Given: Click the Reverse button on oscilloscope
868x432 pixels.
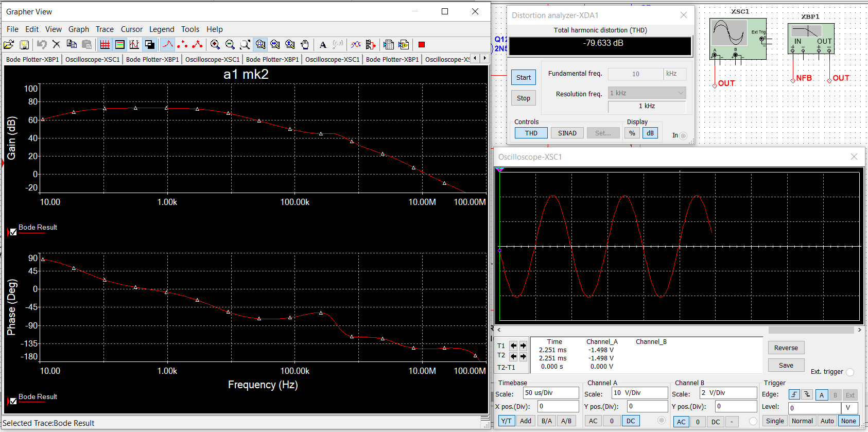Looking at the screenshot, I should (786, 348).
